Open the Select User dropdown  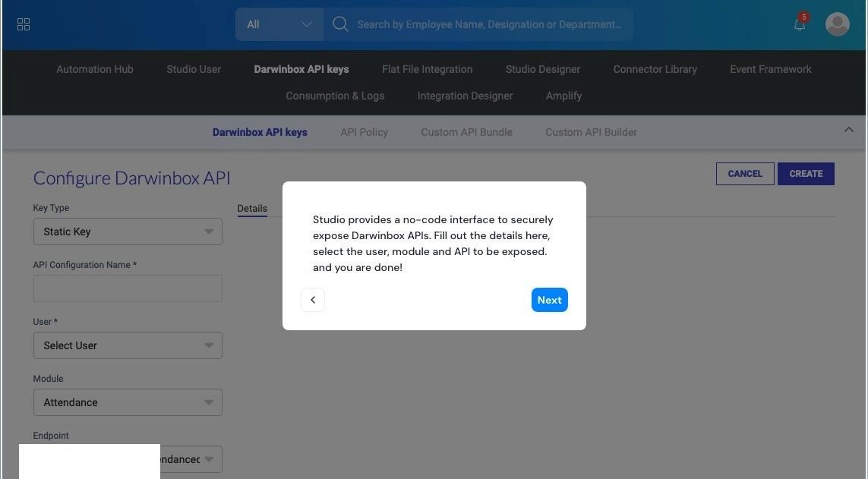tap(128, 345)
